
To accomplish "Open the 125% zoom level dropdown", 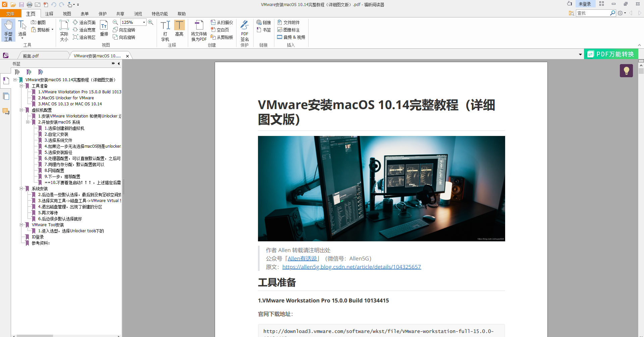I will 144,22.
